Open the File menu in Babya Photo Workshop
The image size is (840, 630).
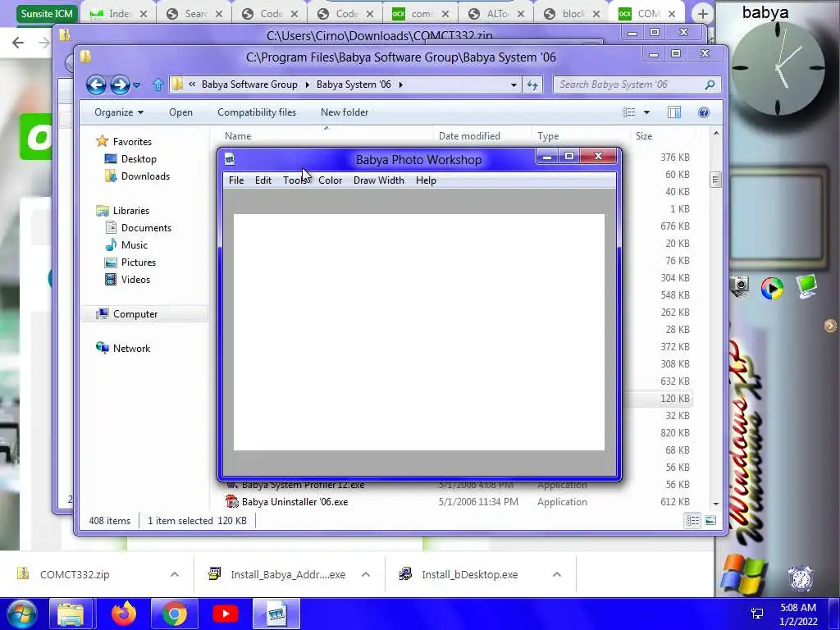click(236, 180)
